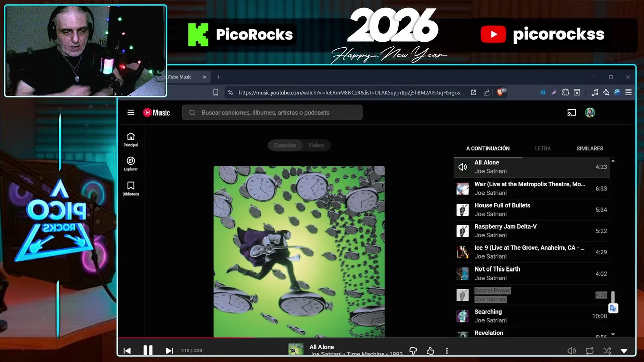Click the now-playing All Alone queue row
Image resolution: width=644 pixels, height=362 pixels.
point(532,167)
